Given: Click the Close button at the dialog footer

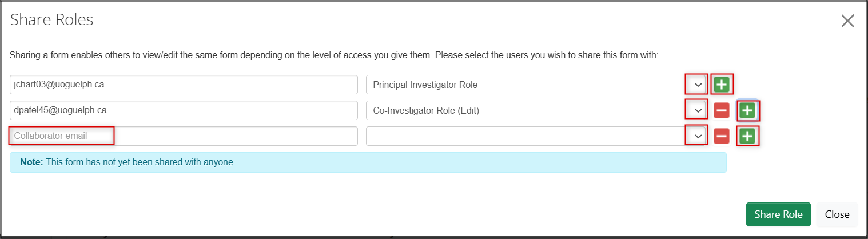Looking at the screenshot, I should tap(837, 214).
